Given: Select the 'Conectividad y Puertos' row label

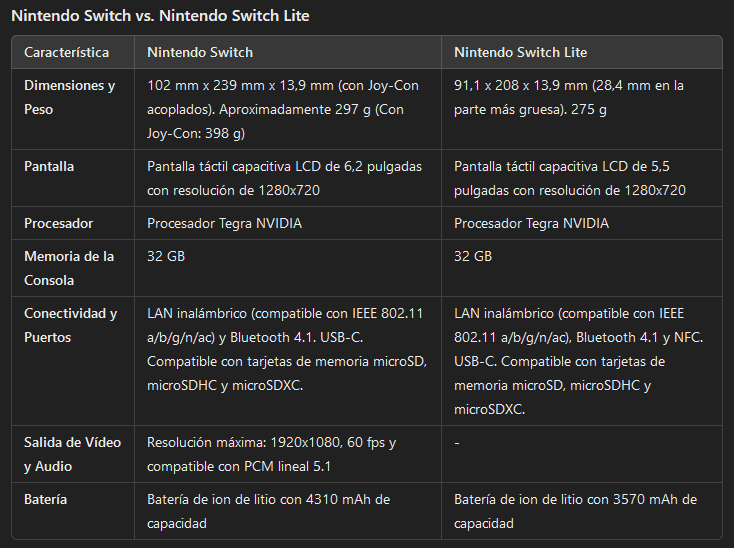Looking at the screenshot, I should (x=70, y=325).
